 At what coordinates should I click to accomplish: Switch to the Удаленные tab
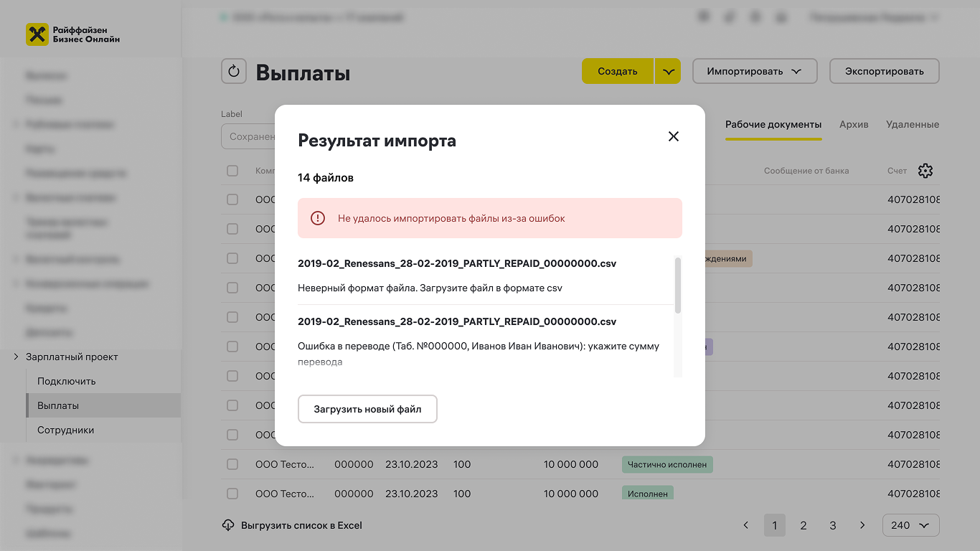(913, 124)
